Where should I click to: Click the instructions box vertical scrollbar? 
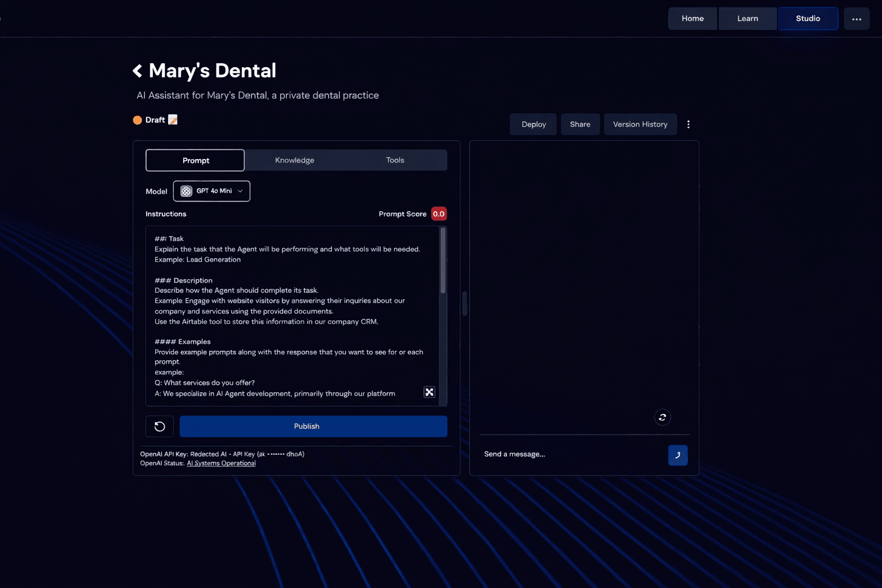coord(443,261)
